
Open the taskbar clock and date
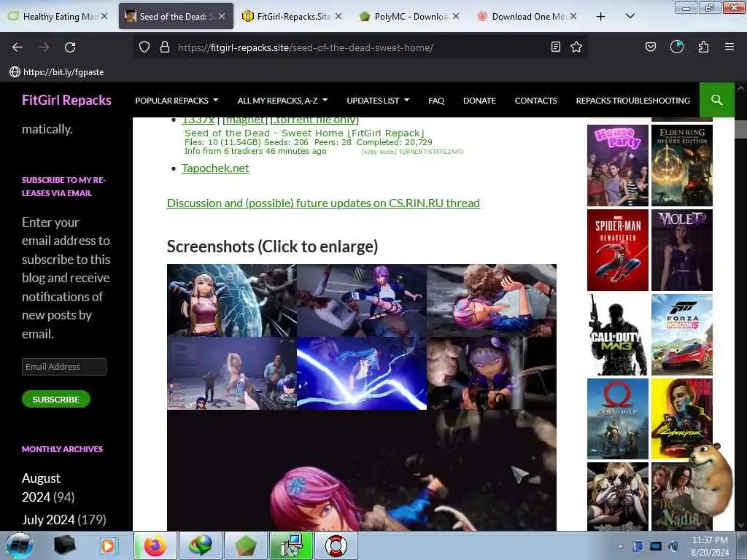710,546
